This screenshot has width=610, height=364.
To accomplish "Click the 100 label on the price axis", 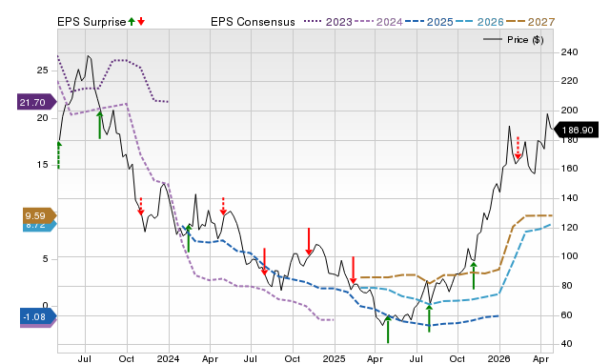I will [569, 256].
